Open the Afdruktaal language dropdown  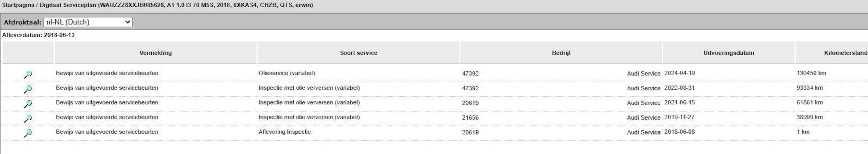pos(88,22)
